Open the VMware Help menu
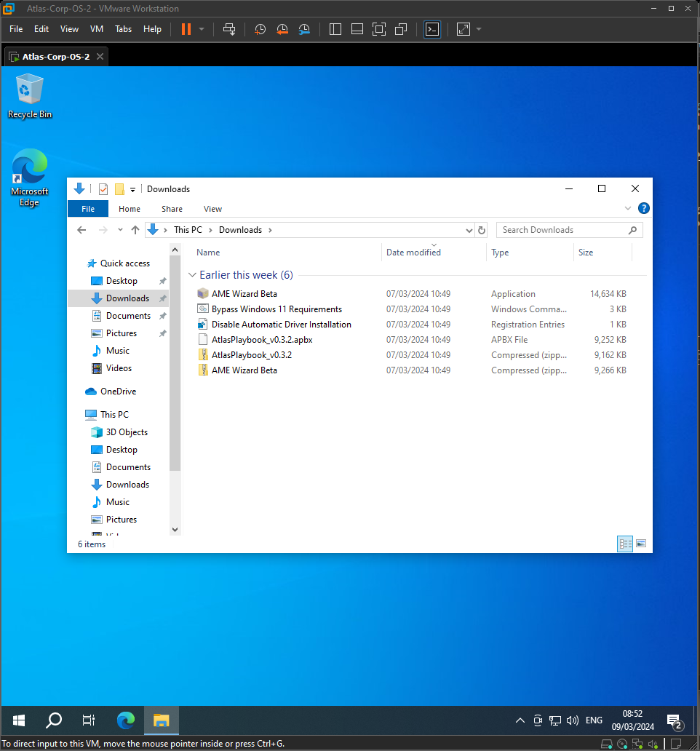The image size is (700, 751). point(152,29)
